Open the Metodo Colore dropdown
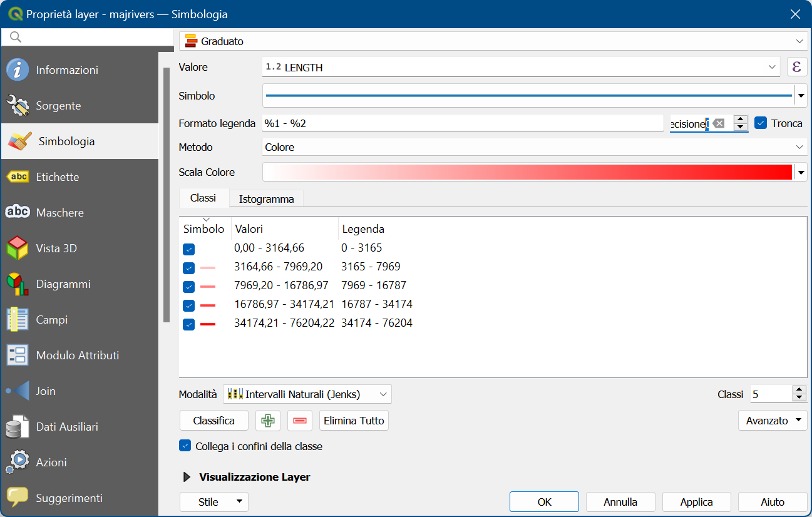The height and width of the screenshot is (517, 812). [535, 147]
